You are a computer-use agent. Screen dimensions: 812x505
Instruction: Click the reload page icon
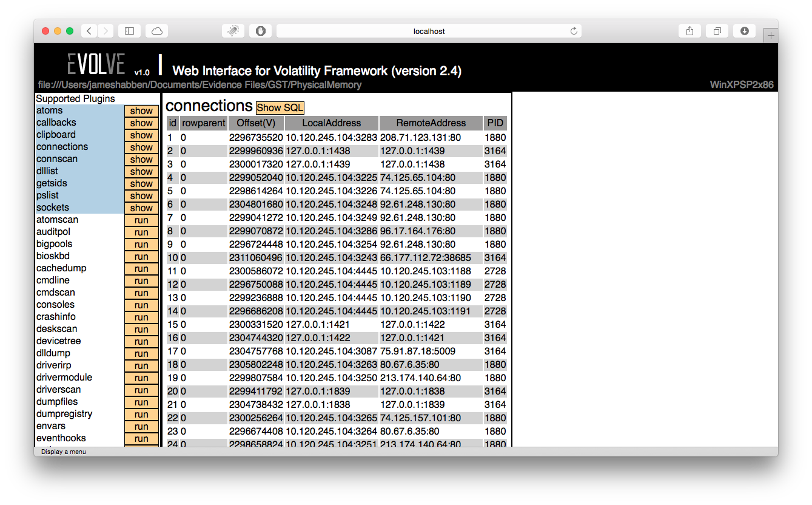click(x=573, y=31)
